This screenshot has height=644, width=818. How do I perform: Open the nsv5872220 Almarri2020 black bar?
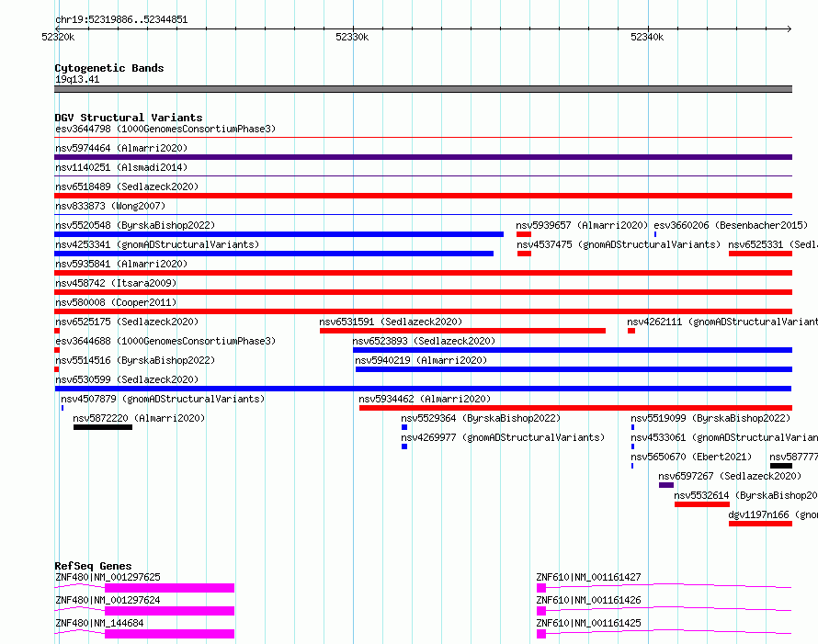pos(103,427)
